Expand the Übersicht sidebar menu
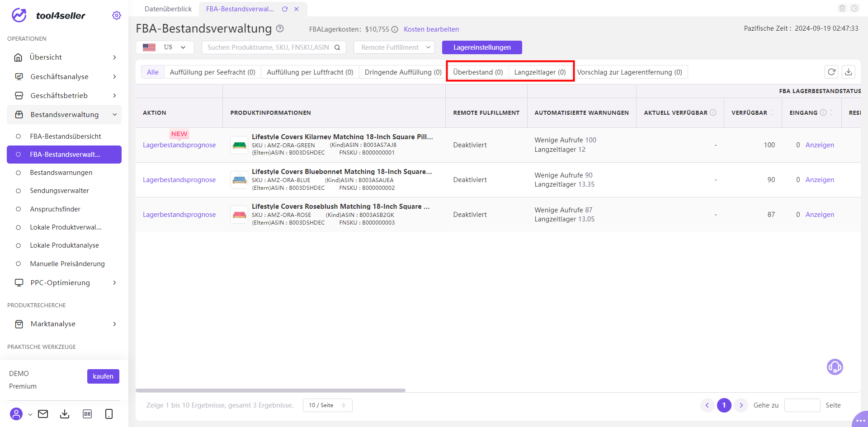Viewport: 868px width, 427px height. pyautogui.click(x=64, y=57)
